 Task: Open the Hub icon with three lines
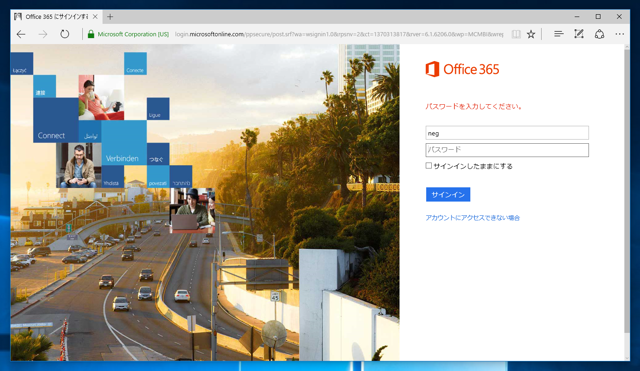pos(558,34)
